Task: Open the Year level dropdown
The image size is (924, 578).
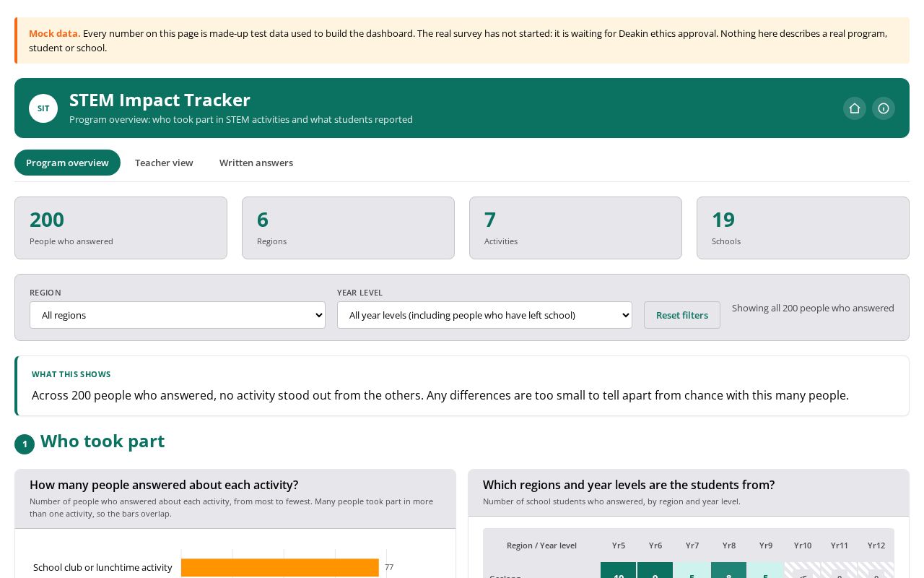Action: [x=484, y=315]
